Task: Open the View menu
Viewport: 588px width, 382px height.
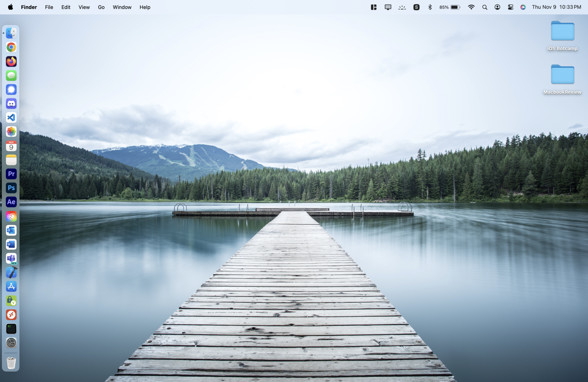Action: (84, 7)
